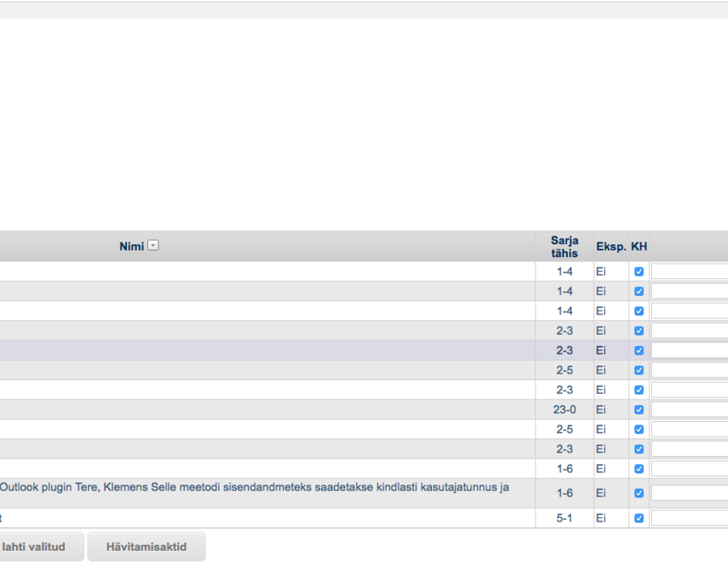The height and width of the screenshot is (566, 728).
Task: Click the Eksp. column header
Action: click(611, 247)
